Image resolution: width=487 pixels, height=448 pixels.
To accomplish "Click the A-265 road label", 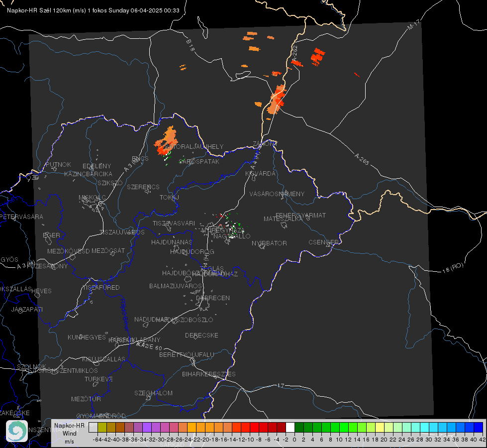I will tap(362, 159).
